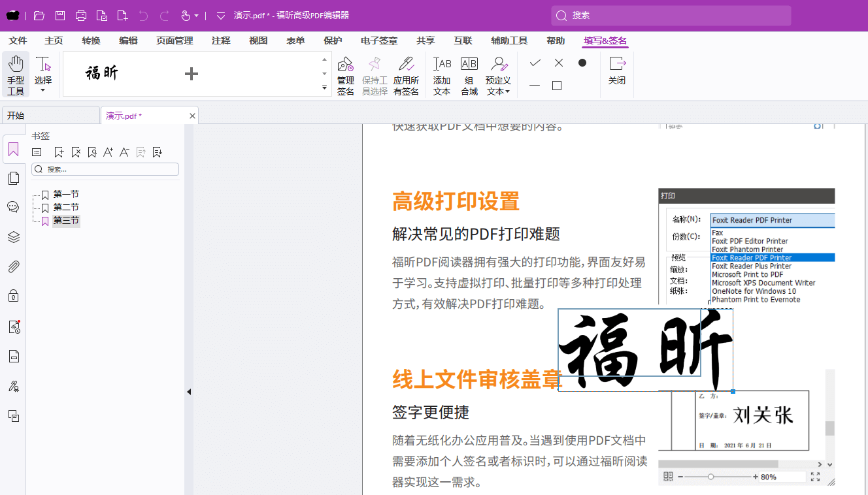This screenshot has width=868, height=495.
Task: Select the line dash symbol
Action: [535, 86]
